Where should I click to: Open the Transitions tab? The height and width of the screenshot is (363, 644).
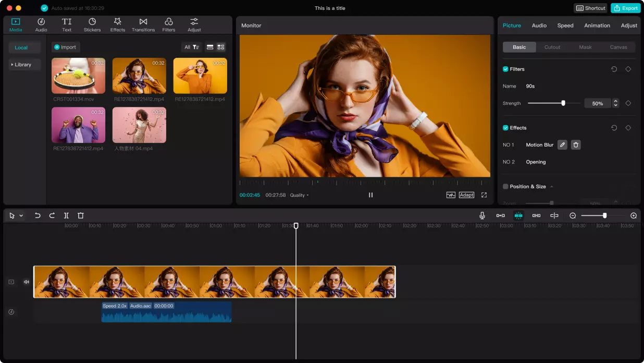click(x=143, y=25)
